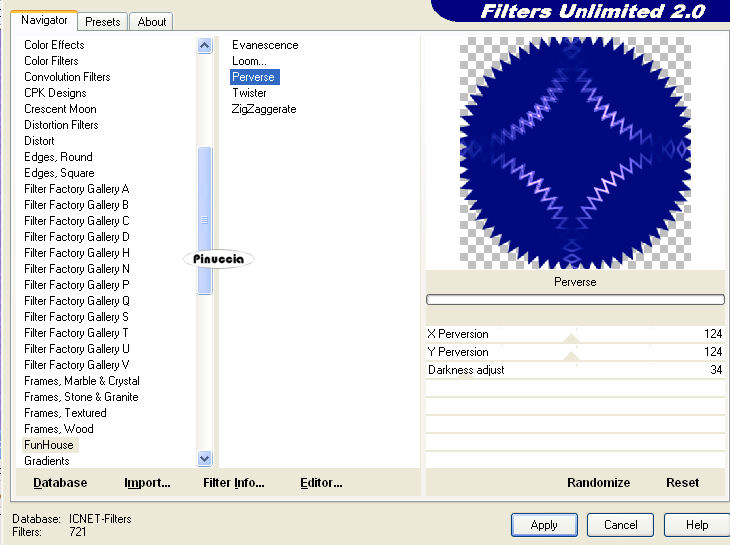
Task: Choose the Twister filter
Action: (x=249, y=93)
